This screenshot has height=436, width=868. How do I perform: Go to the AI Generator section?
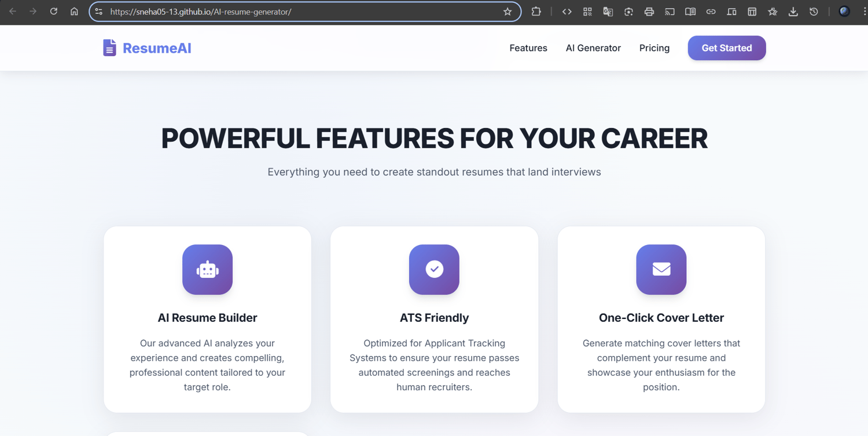coord(593,48)
